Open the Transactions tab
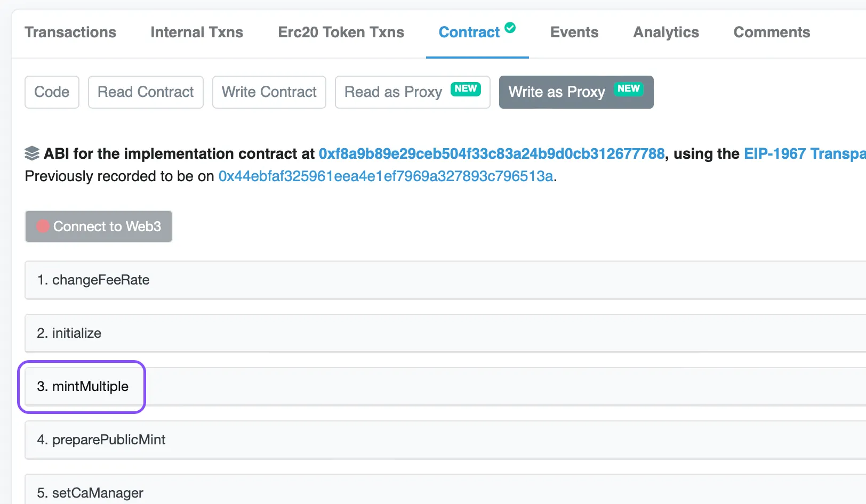Image resolution: width=866 pixels, height=504 pixels. pyautogui.click(x=70, y=32)
